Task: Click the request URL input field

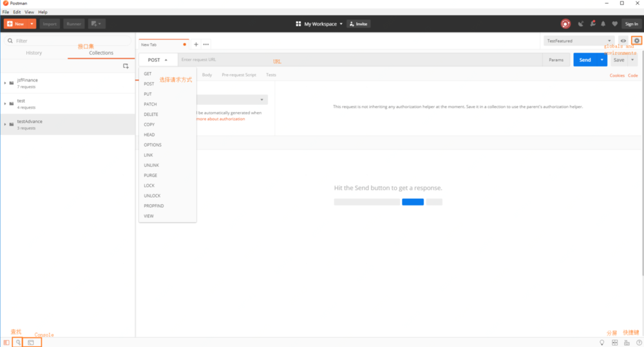Action: pos(360,60)
